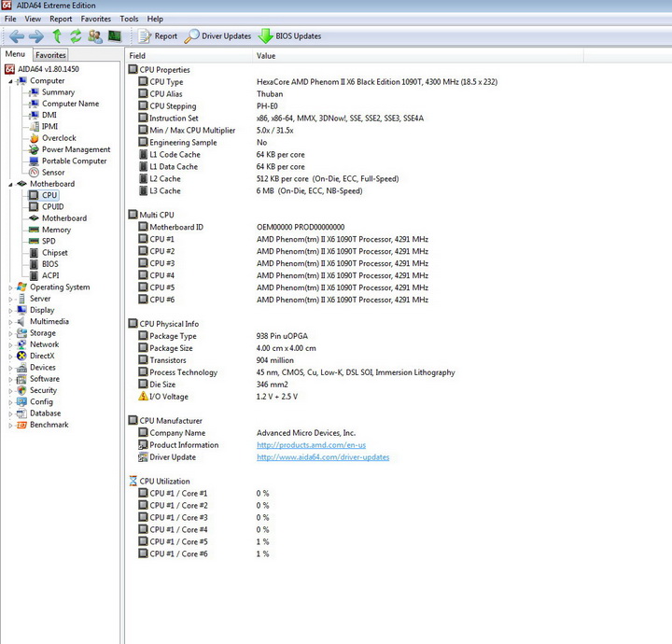The width and height of the screenshot is (672, 644).
Task: Click the Software icon in tree
Action: click(x=21, y=379)
